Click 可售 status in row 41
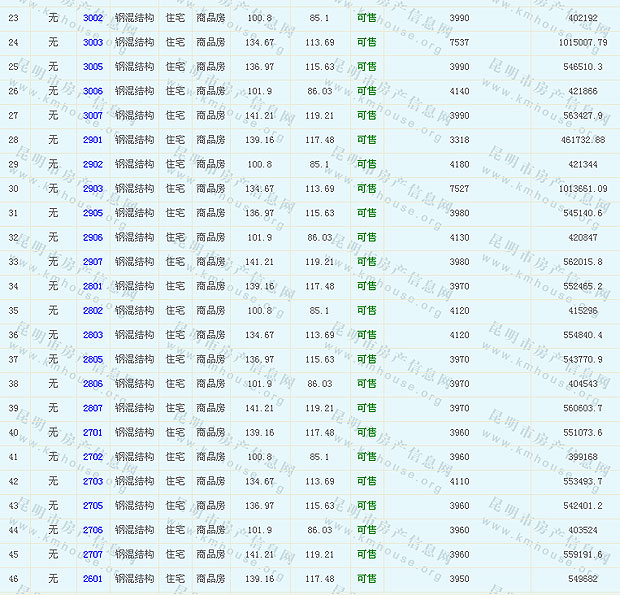The width and height of the screenshot is (620, 595). [366, 457]
